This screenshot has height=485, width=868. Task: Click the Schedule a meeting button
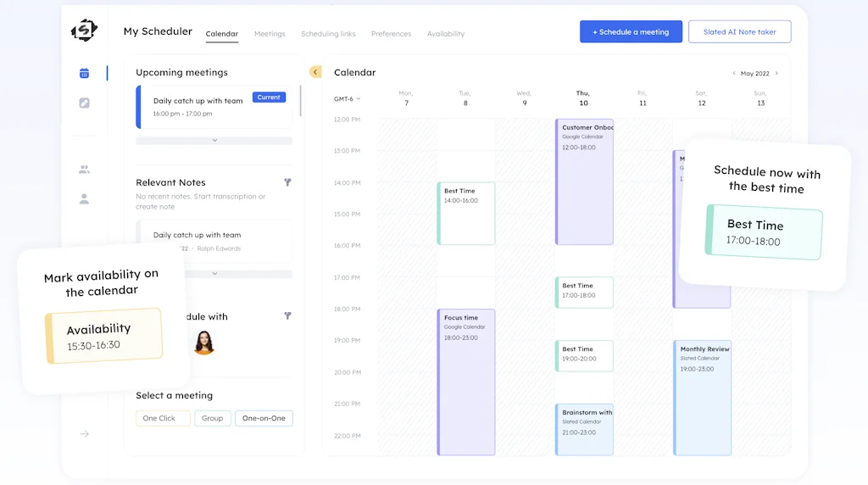631,32
